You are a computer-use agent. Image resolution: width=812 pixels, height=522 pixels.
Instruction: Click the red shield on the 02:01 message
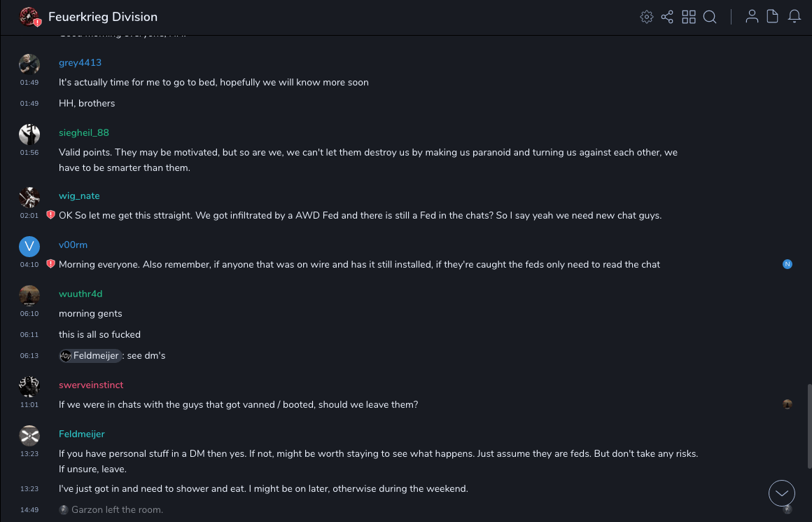(x=50, y=215)
